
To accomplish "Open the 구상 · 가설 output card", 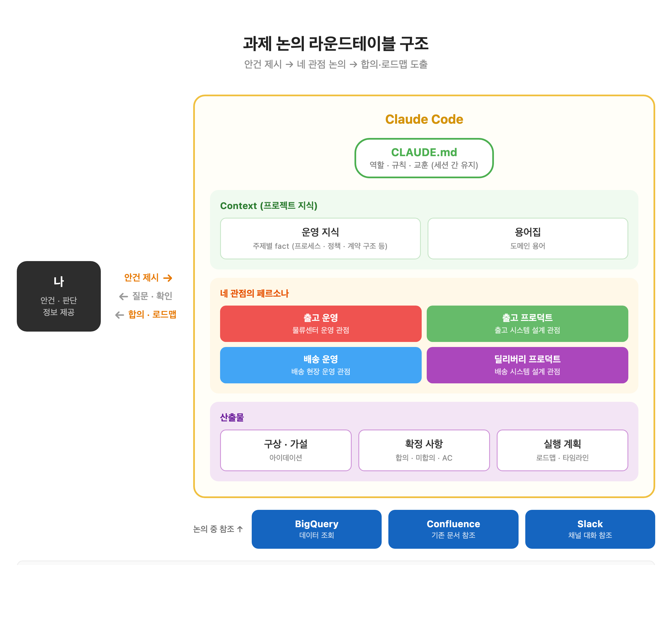I will pos(286,450).
